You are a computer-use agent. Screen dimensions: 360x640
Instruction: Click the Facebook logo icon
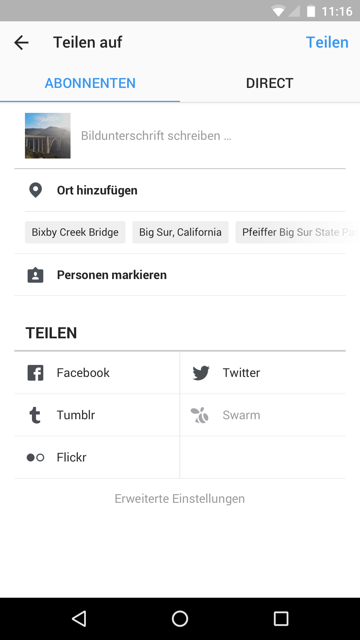click(x=36, y=373)
